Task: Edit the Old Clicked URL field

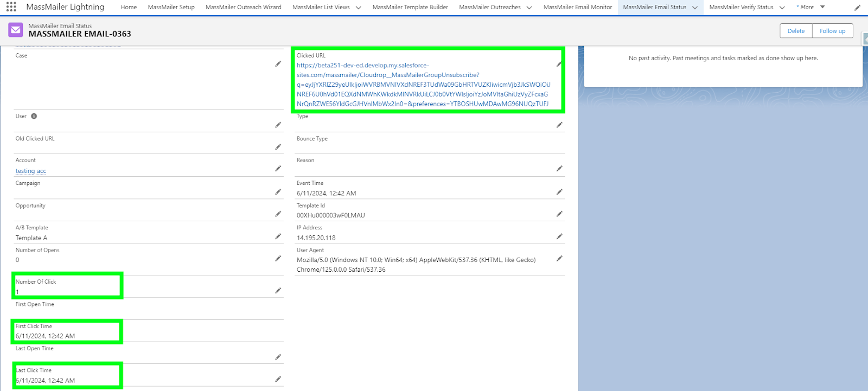Action: [278, 147]
